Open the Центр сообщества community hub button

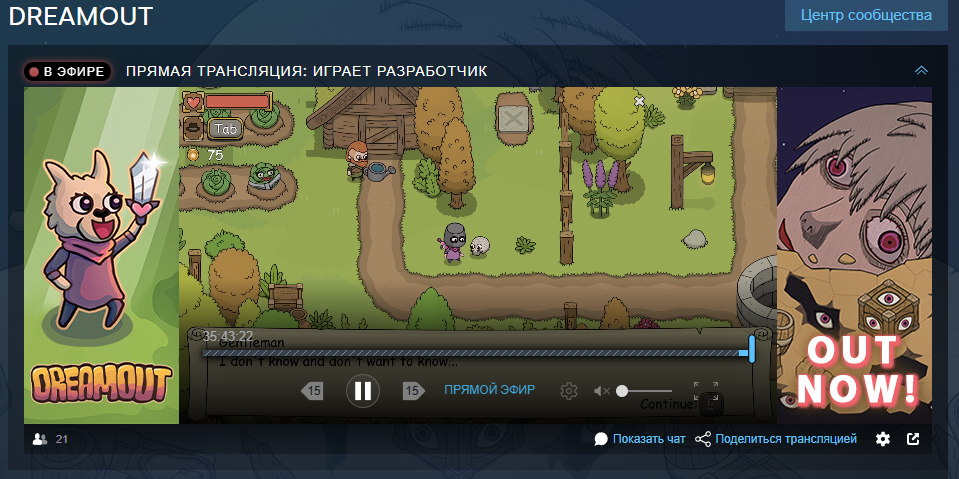867,15
